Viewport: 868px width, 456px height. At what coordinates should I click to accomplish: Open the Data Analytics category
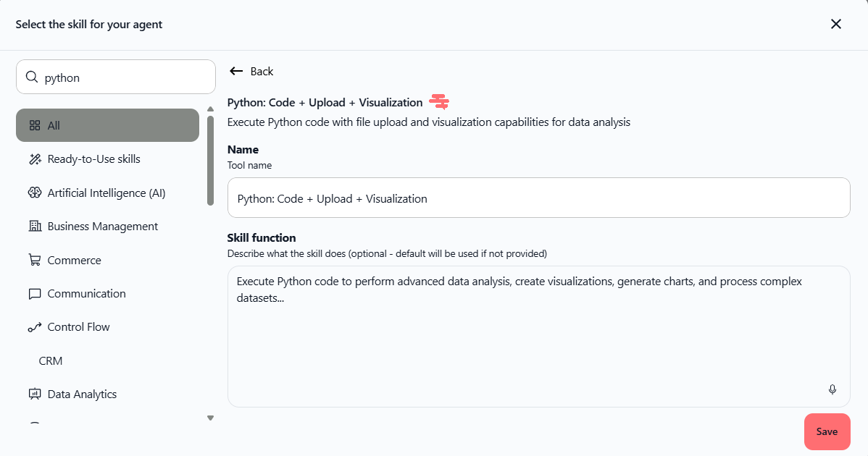(x=82, y=394)
